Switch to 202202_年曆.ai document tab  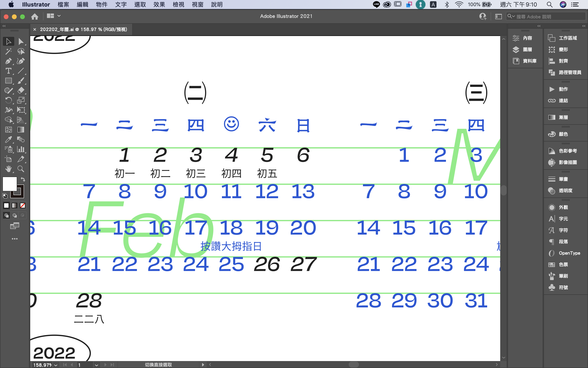[83, 29]
